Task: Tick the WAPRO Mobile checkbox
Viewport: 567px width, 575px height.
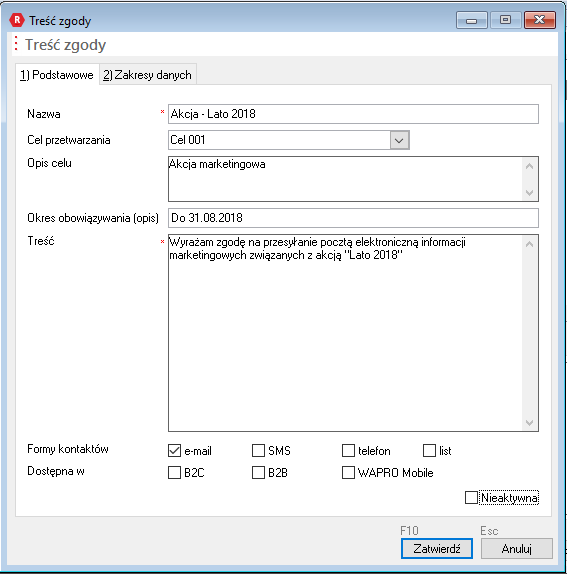Action: 348,472
